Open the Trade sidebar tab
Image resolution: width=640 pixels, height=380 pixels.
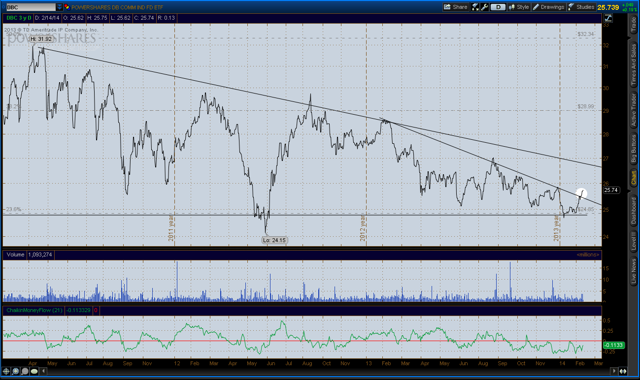(x=633, y=25)
